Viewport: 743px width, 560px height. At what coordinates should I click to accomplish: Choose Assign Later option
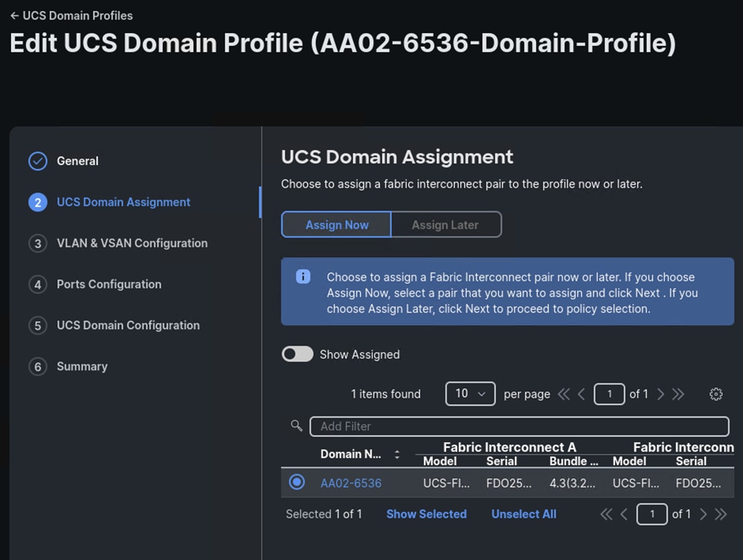pyautogui.click(x=446, y=225)
